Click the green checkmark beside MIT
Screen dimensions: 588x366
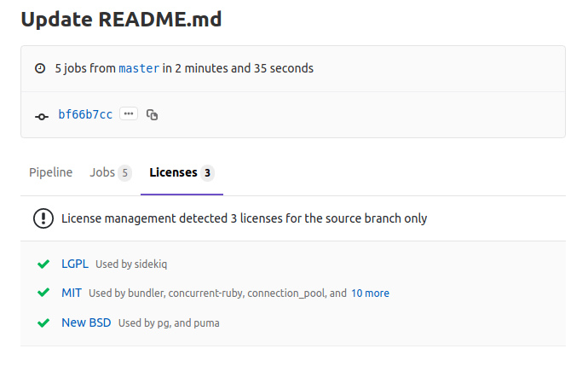pyautogui.click(x=43, y=293)
